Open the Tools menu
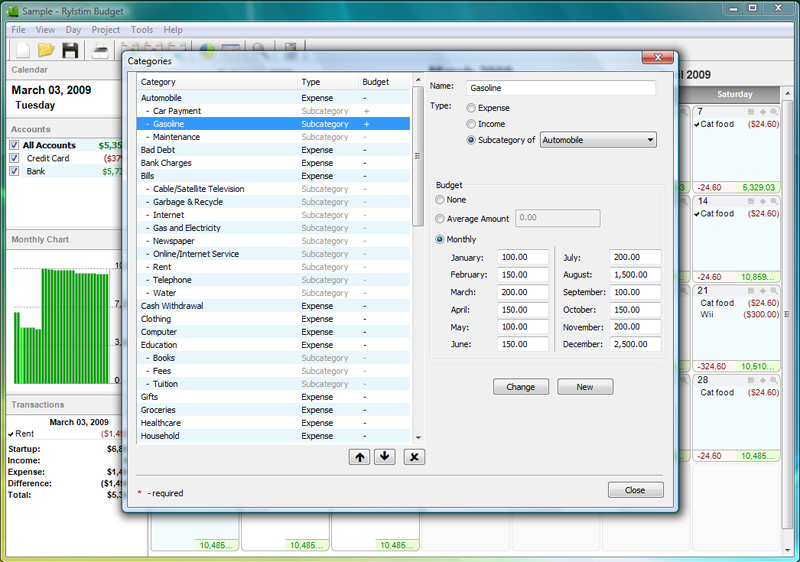 [x=142, y=30]
